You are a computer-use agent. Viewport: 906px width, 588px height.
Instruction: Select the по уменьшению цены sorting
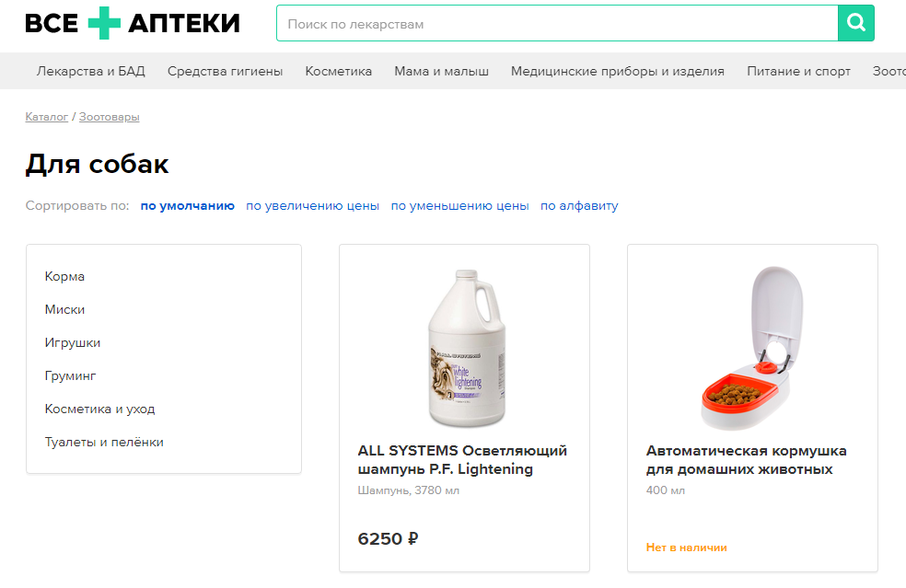tap(459, 205)
